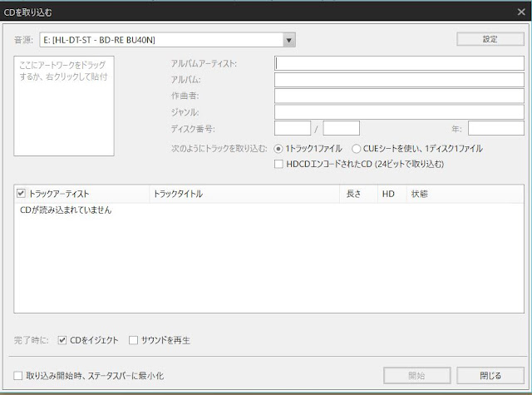Close the CDを取り込む dialog with X
Viewport: 532px width, 395px height.
pyautogui.click(x=521, y=12)
